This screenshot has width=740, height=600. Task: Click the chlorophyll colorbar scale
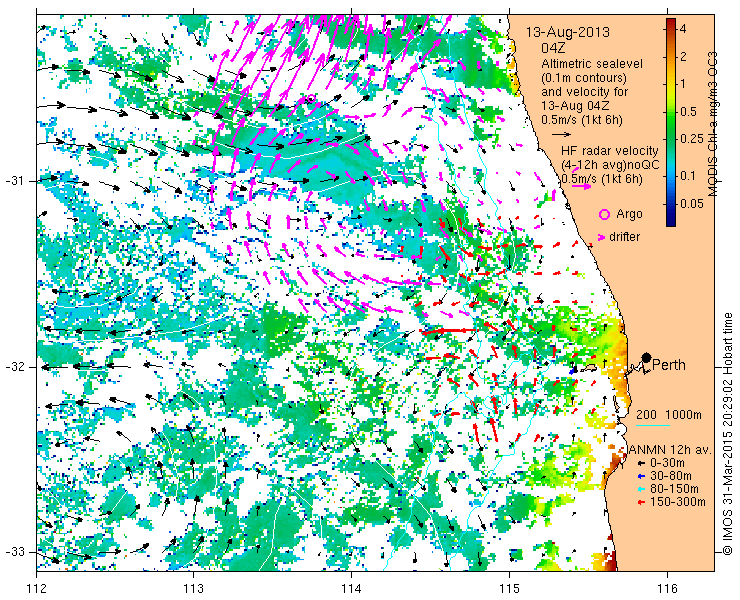(x=671, y=122)
